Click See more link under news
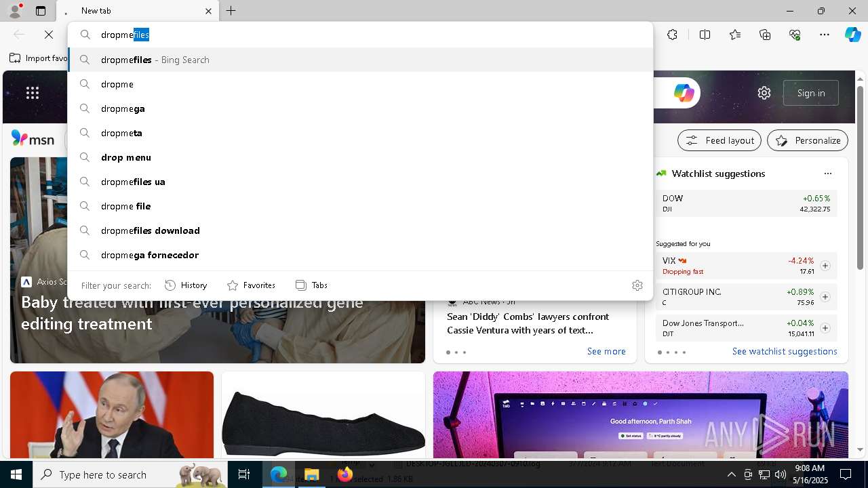The image size is (868, 488). (x=606, y=351)
